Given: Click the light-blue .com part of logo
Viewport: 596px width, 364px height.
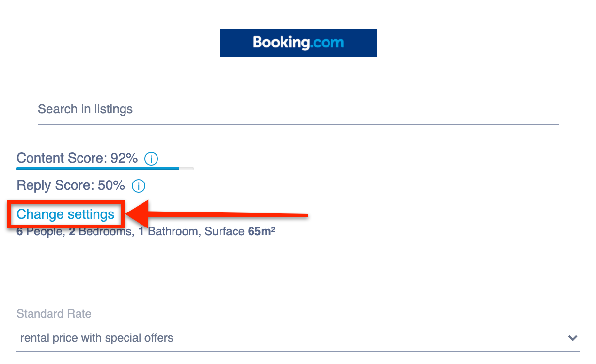Looking at the screenshot, I should point(327,43).
